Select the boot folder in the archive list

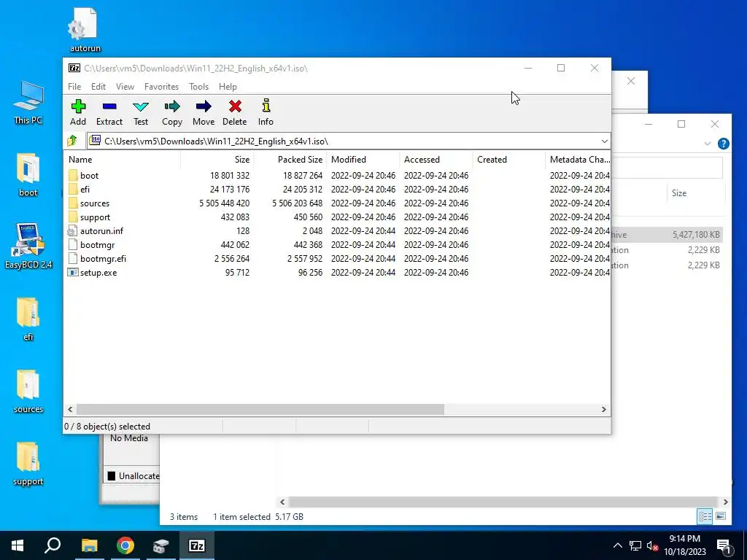(89, 176)
